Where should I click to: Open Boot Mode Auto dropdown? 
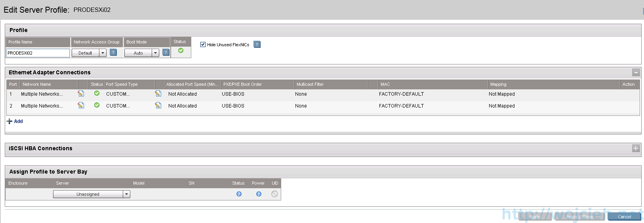click(155, 53)
